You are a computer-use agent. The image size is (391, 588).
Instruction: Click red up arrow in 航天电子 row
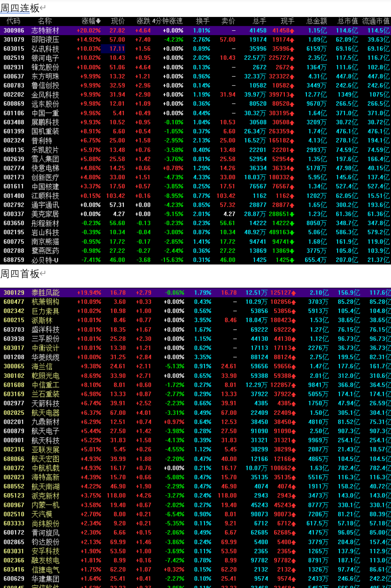pyautogui.click(x=293, y=432)
